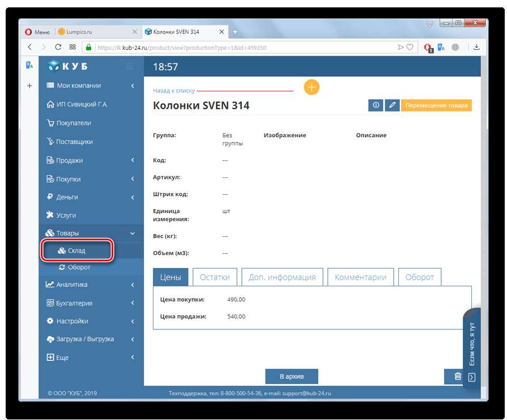Click the pencil edit product icon
This screenshot has width=507, height=420.
coord(392,105)
